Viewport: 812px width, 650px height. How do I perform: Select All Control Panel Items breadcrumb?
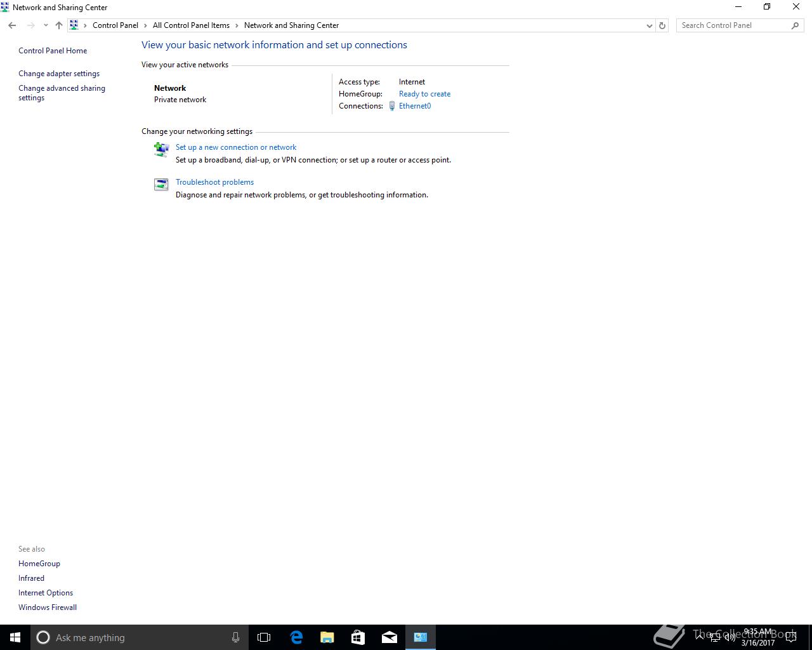tap(191, 25)
